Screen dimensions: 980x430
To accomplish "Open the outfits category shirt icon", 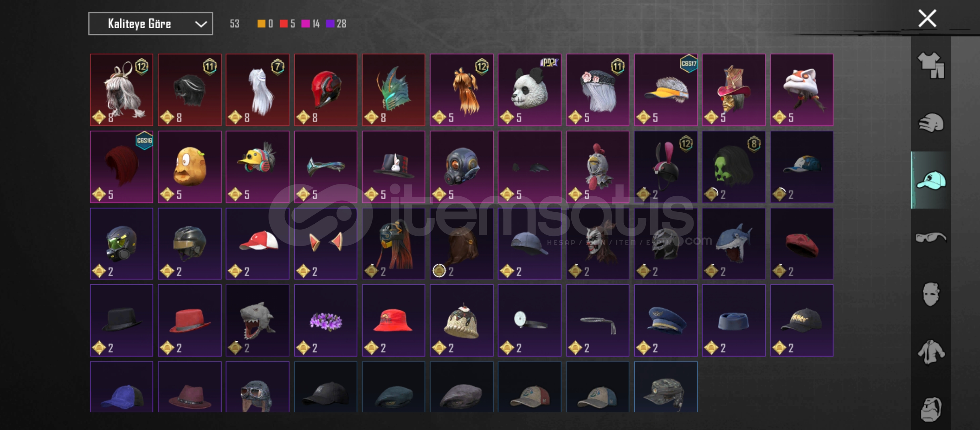I will pyautogui.click(x=931, y=65).
